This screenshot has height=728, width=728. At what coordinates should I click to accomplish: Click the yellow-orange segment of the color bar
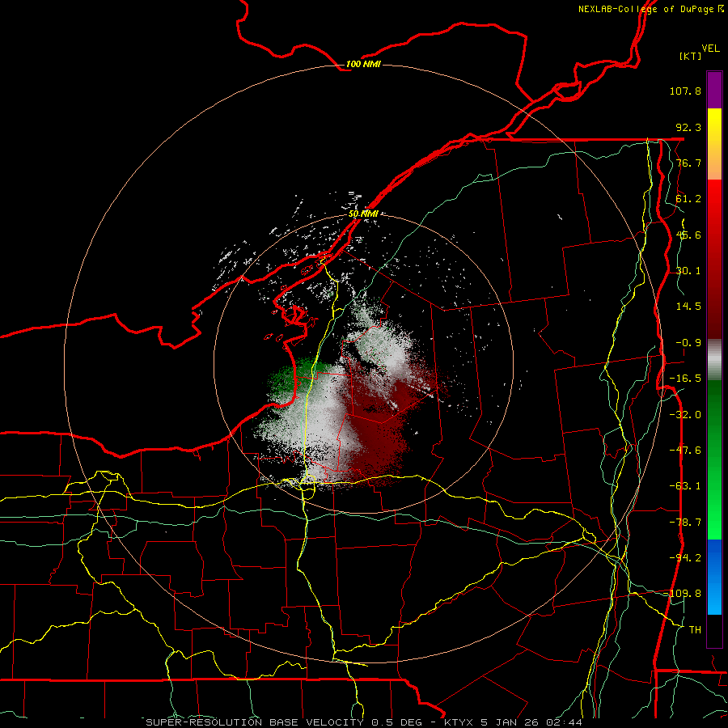click(x=714, y=144)
